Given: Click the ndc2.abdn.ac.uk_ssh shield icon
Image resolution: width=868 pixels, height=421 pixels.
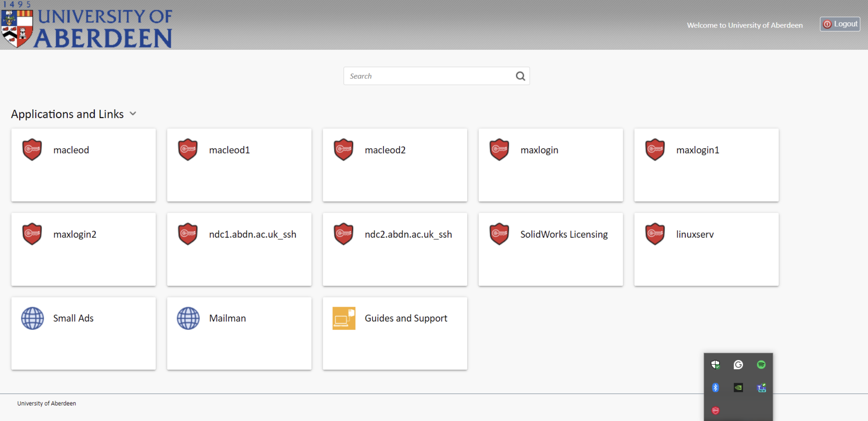Looking at the screenshot, I should point(344,234).
